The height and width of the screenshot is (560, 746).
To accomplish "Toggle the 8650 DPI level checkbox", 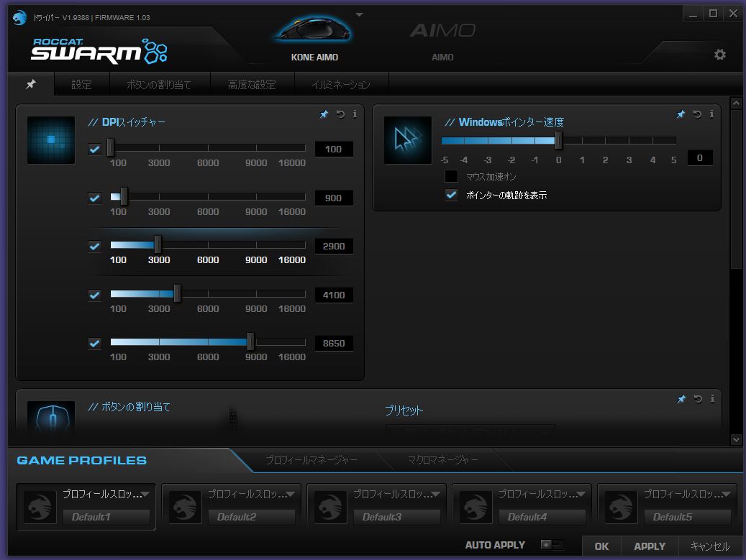I will pyautogui.click(x=95, y=343).
